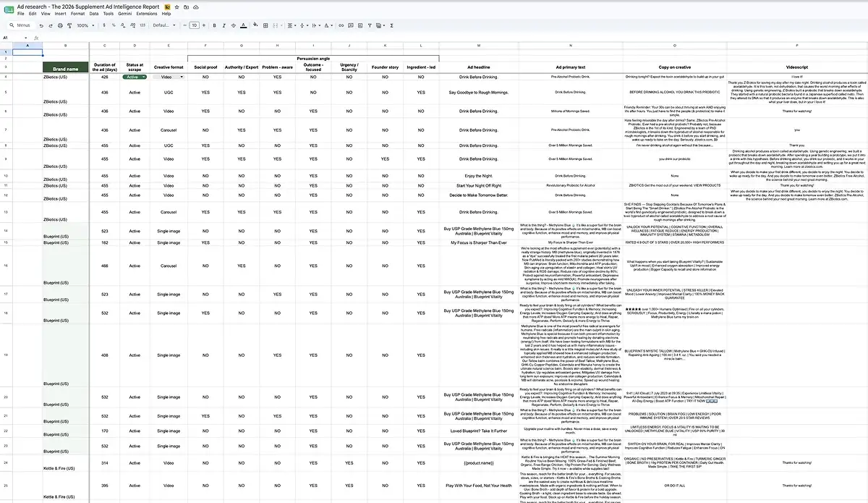This screenshot has height=503, width=868.
Task: Create a filter
Action: 370,25
